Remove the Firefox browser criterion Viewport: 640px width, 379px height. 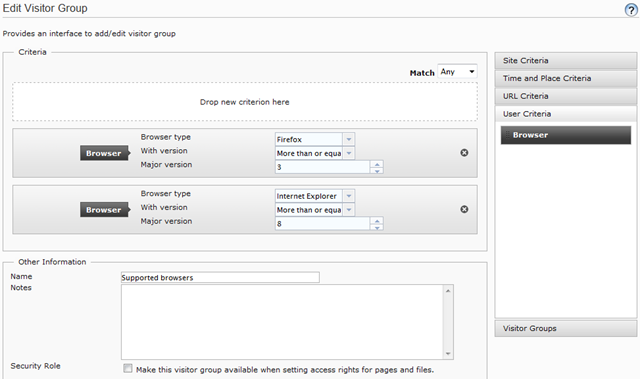point(464,153)
